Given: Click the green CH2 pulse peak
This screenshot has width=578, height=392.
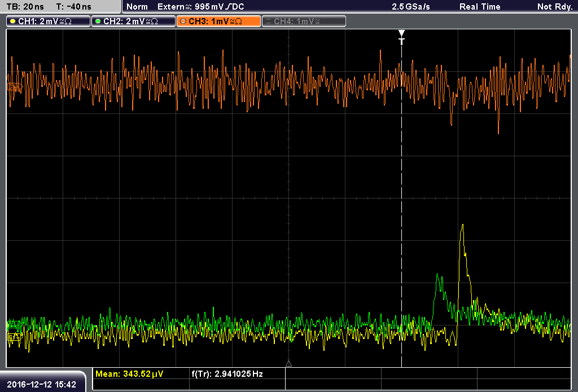Looking at the screenshot, I should click(437, 275).
